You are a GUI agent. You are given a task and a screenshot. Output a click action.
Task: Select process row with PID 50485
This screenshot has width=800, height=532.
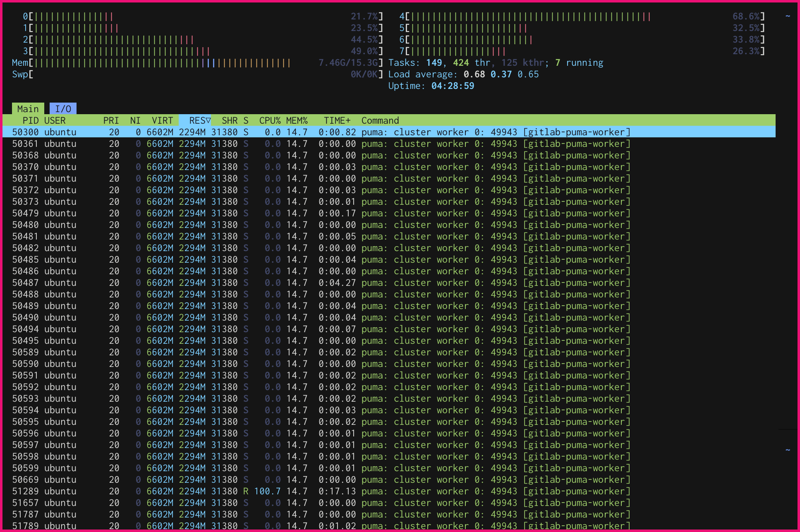coord(389,259)
